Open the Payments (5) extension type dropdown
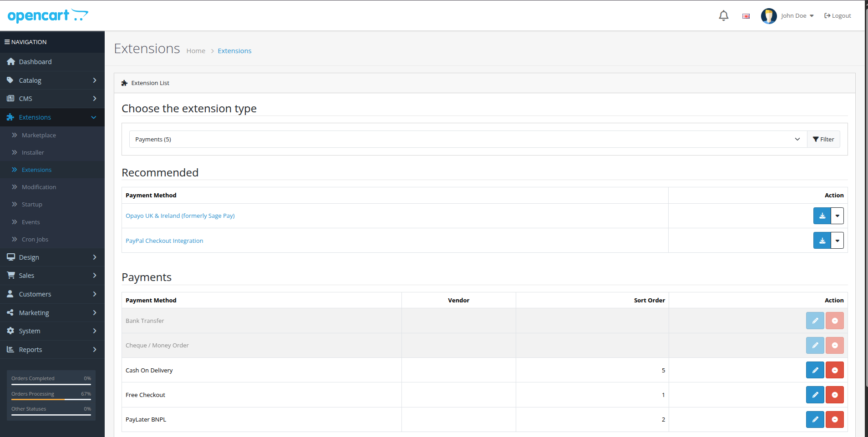 coord(468,139)
